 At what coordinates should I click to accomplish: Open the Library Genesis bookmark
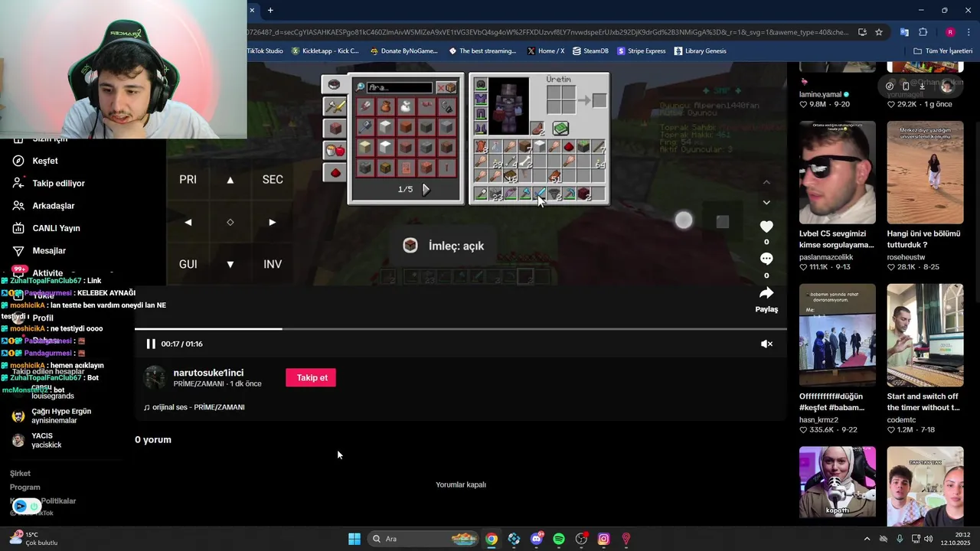coord(701,51)
